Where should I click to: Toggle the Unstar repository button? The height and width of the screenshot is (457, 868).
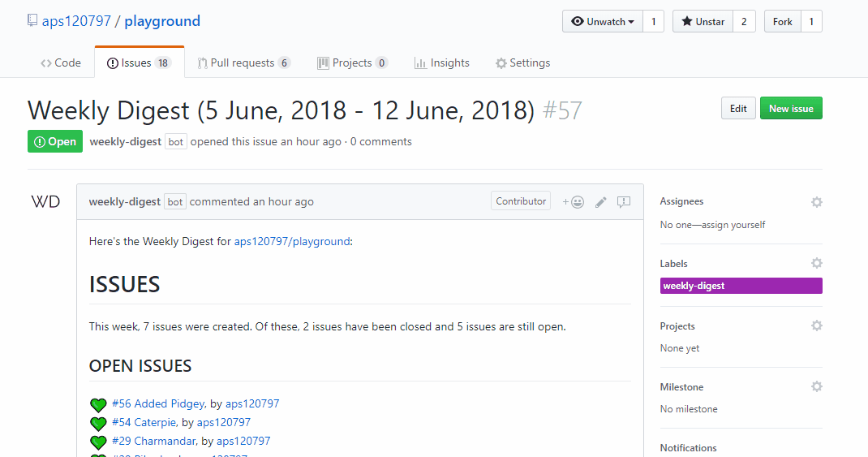(x=703, y=22)
